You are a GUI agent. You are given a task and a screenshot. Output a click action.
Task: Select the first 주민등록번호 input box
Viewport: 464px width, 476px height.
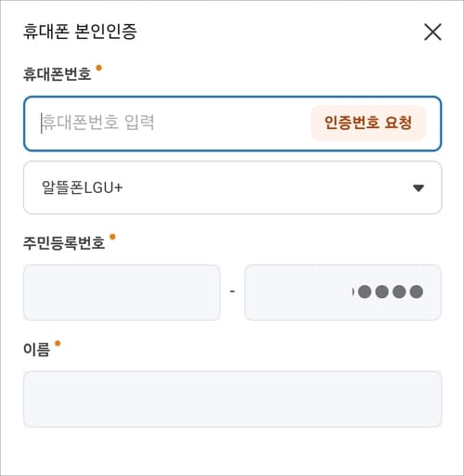pyautogui.click(x=122, y=292)
